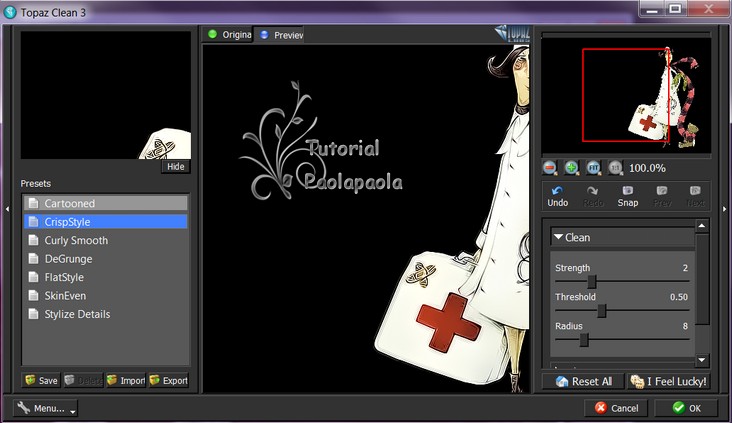Click the Radius slider handle
Screen dimensions: 732x423
584,339
